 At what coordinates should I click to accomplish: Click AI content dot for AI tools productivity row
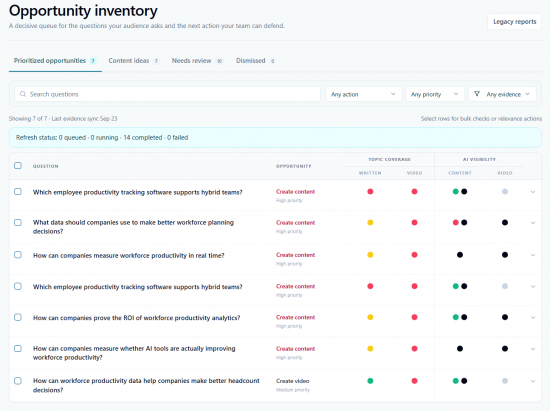point(460,349)
